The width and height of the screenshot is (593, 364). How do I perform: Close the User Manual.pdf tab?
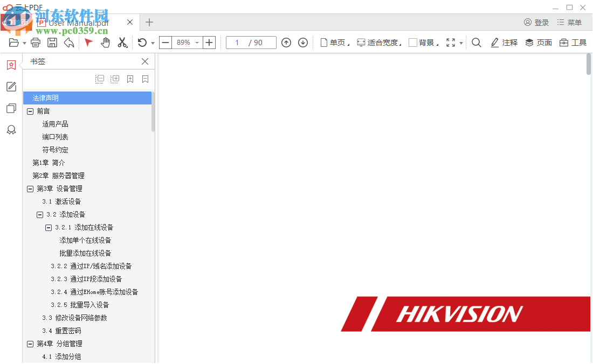pos(130,22)
